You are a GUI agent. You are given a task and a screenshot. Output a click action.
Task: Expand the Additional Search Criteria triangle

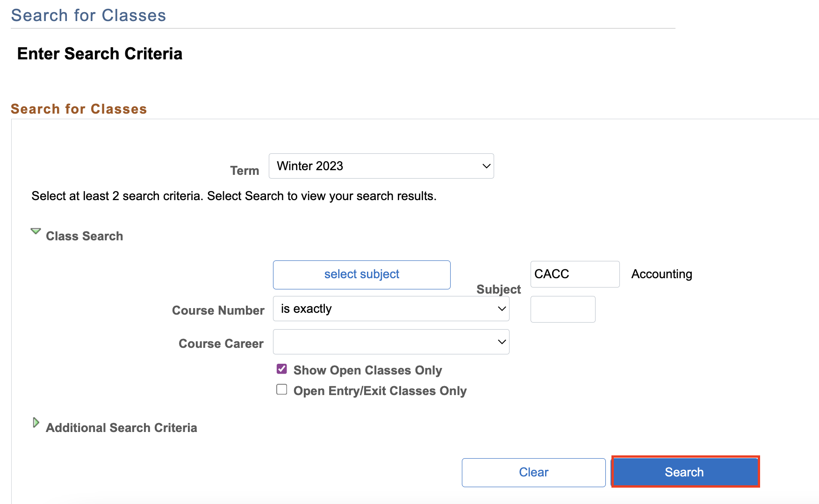point(36,423)
